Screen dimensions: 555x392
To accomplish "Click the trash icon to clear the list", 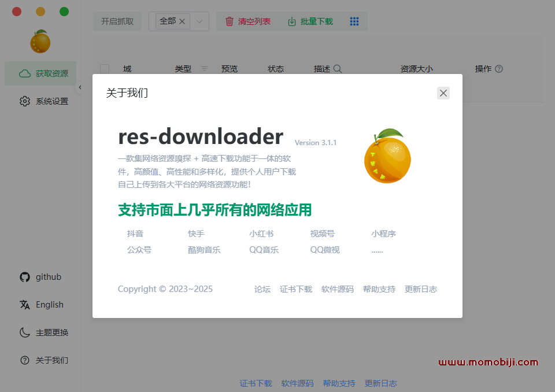I will click(229, 21).
